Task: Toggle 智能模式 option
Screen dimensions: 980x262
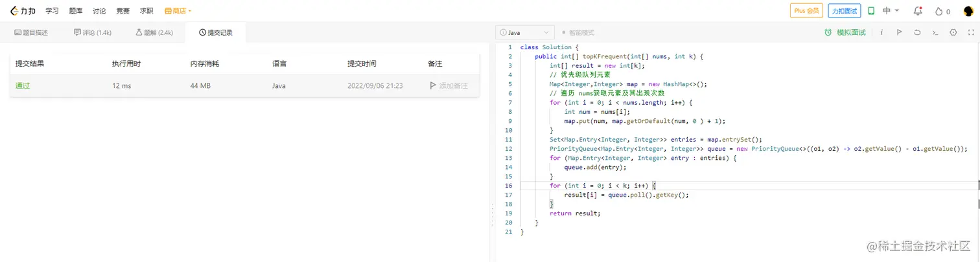Action: 578,32
